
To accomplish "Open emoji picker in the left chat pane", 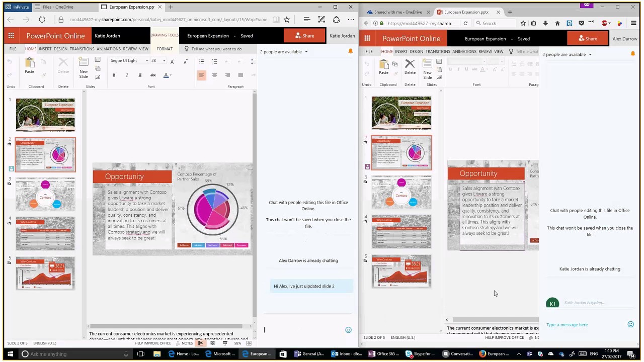I will tap(348, 330).
